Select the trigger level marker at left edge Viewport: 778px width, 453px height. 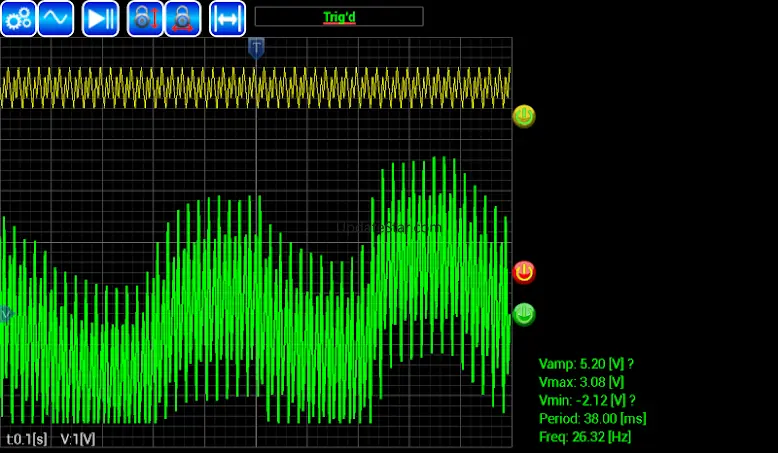tap(5, 314)
